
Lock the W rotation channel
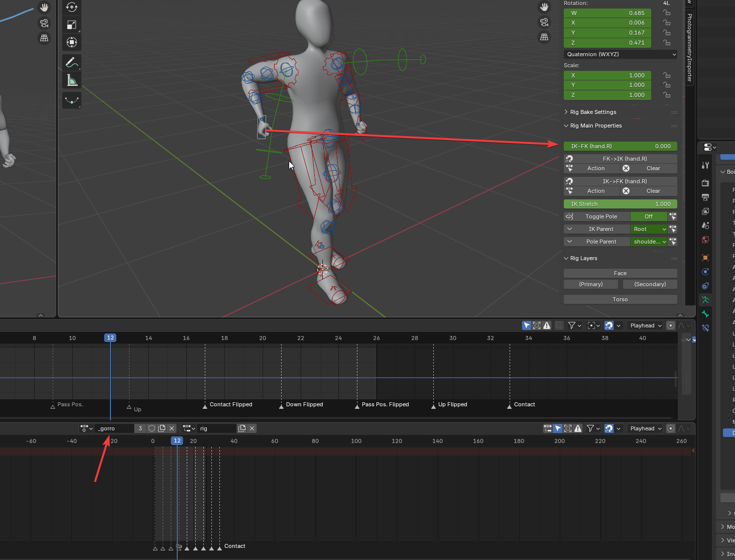(x=667, y=13)
